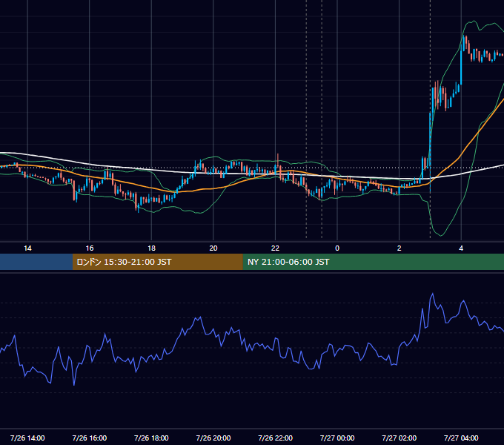Click the 7/26 16:00 date label
The height and width of the screenshot is (445, 504).
(90, 438)
